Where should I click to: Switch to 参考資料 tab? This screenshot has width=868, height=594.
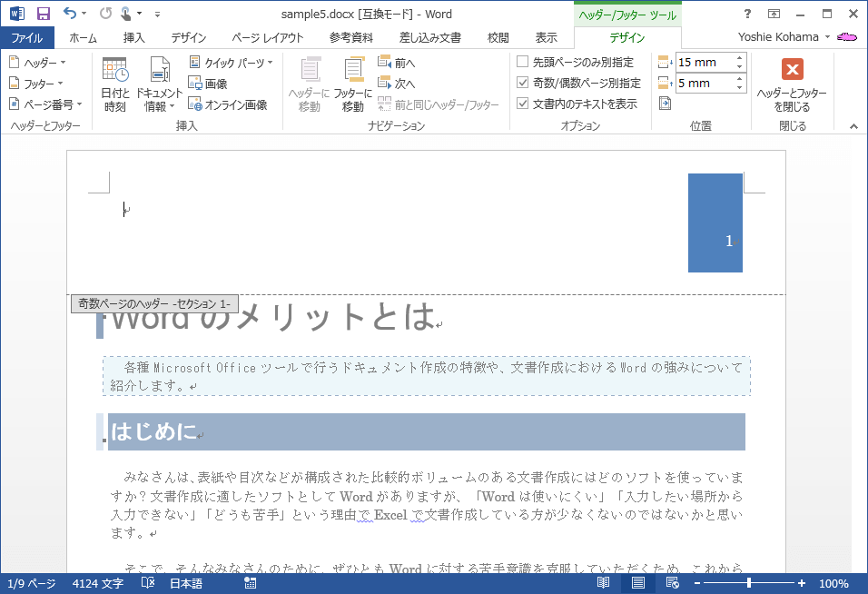point(351,37)
